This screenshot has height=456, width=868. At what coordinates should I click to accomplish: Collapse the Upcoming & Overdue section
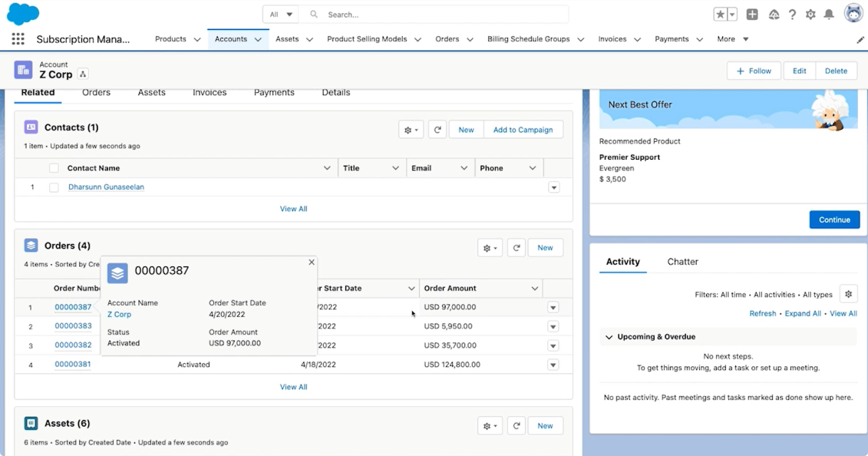pyautogui.click(x=609, y=337)
